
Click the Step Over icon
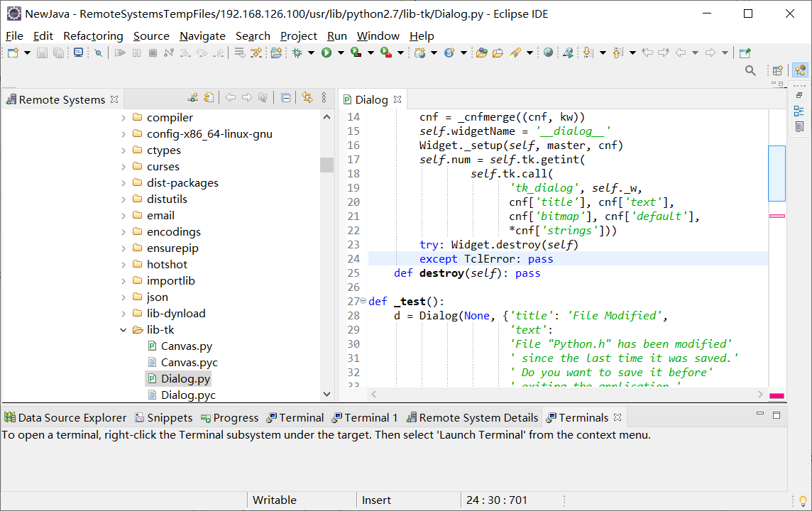202,53
